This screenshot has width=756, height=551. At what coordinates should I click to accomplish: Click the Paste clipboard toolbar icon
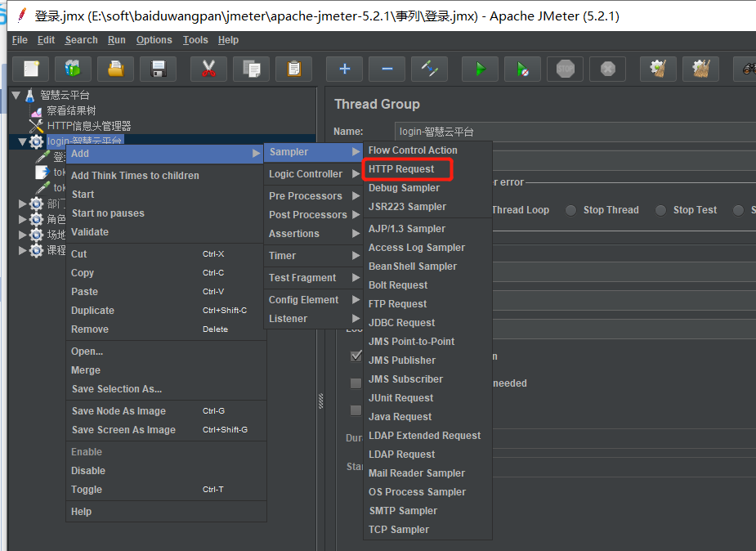point(293,69)
